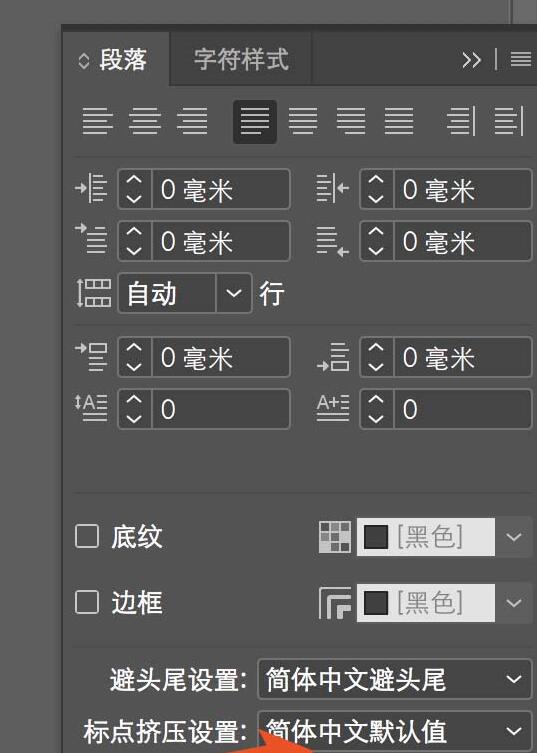This screenshot has width=537, height=753.
Task: Select justify with last line centered icon
Action: pos(303,121)
